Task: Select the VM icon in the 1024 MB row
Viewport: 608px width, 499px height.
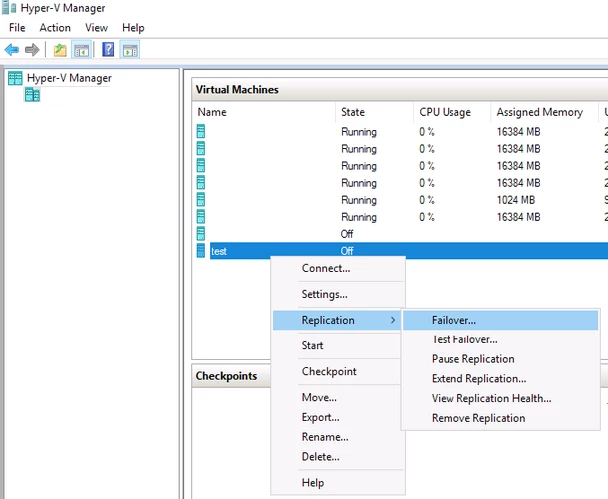Action: 200,200
